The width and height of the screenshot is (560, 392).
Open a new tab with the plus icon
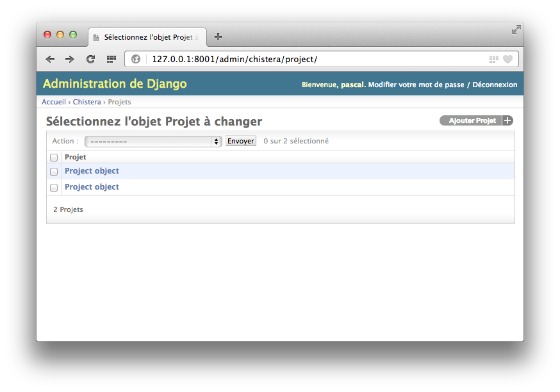218,37
